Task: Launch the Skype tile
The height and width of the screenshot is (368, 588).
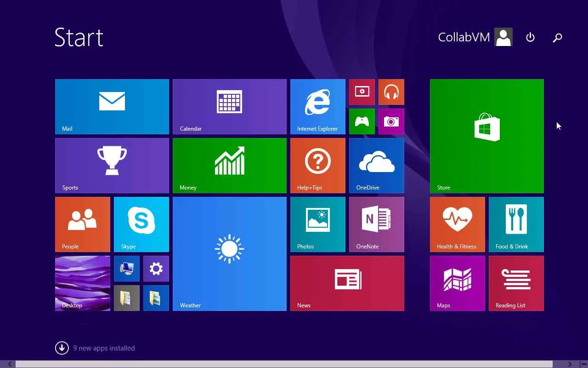Action: (x=141, y=224)
